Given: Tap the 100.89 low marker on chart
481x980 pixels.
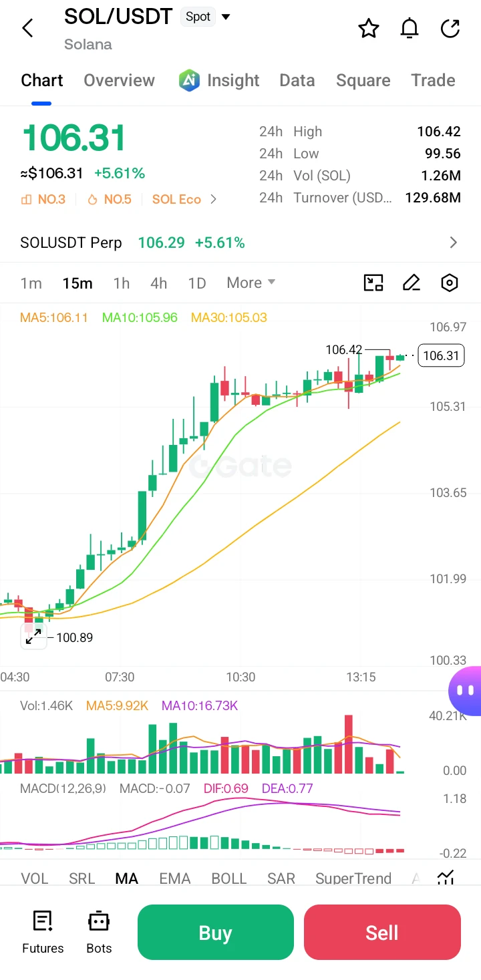Looking at the screenshot, I should 75,637.
